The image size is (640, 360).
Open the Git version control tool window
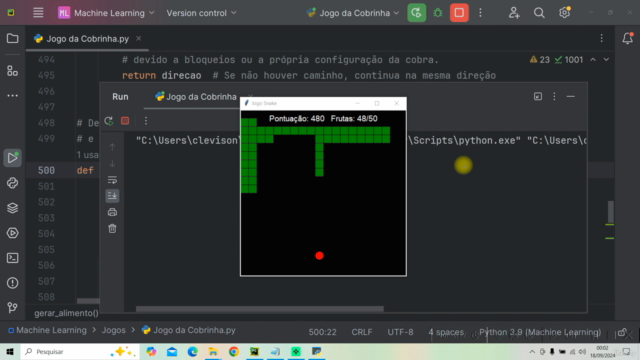pyautogui.click(x=13, y=307)
